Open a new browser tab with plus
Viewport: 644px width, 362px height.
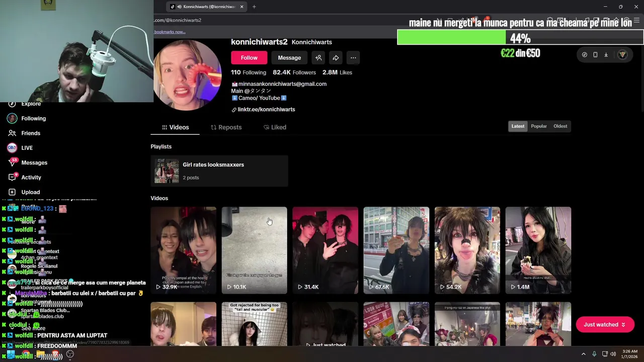(254, 7)
